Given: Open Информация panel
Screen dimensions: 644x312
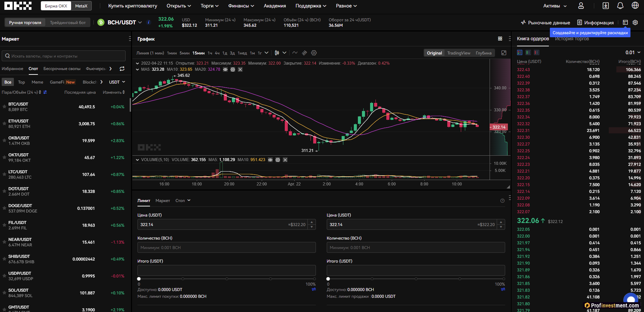Looking at the screenshot, I should point(596,23).
